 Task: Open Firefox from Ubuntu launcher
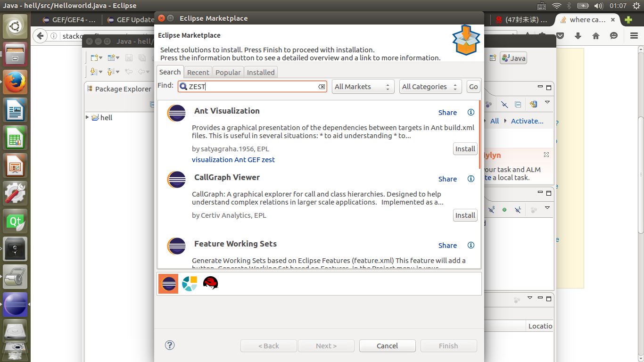click(x=15, y=82)
